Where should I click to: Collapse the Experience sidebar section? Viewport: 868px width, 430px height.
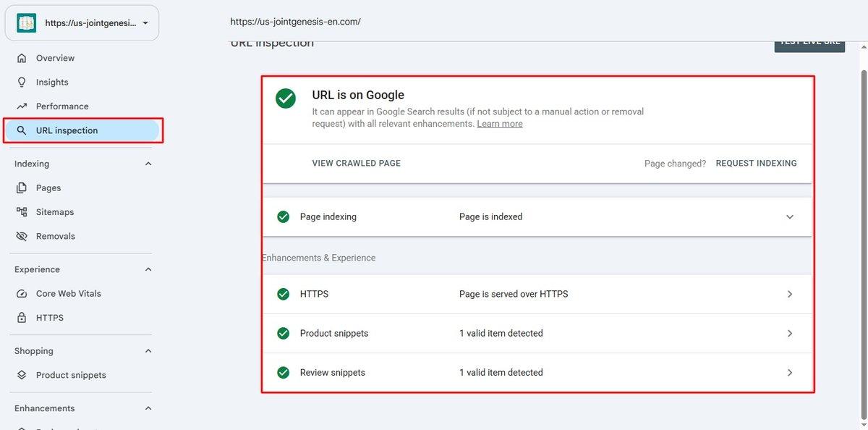coord(148,269)
